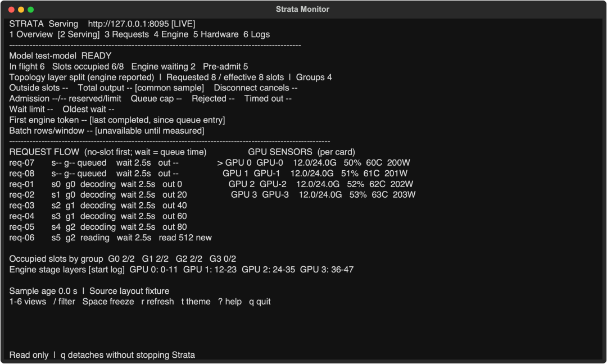This screenshot has width=607, height=364.
Task: Click the 'Read only' status text
Action: pos(29,355)
